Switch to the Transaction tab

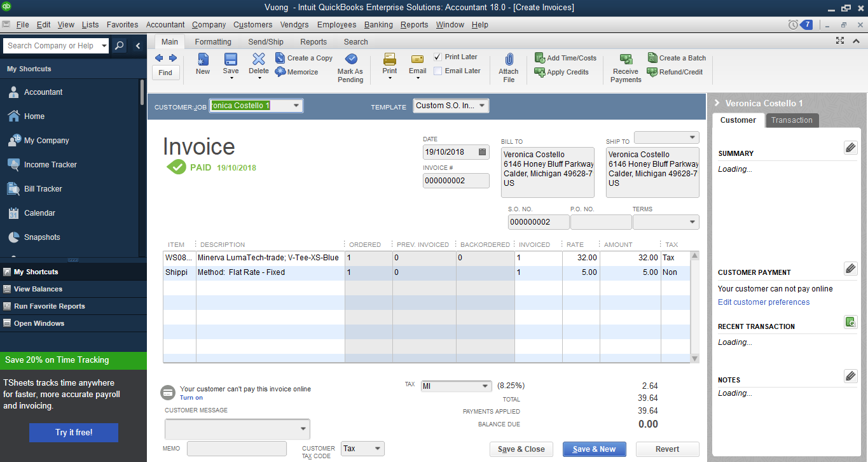point(792,120)
